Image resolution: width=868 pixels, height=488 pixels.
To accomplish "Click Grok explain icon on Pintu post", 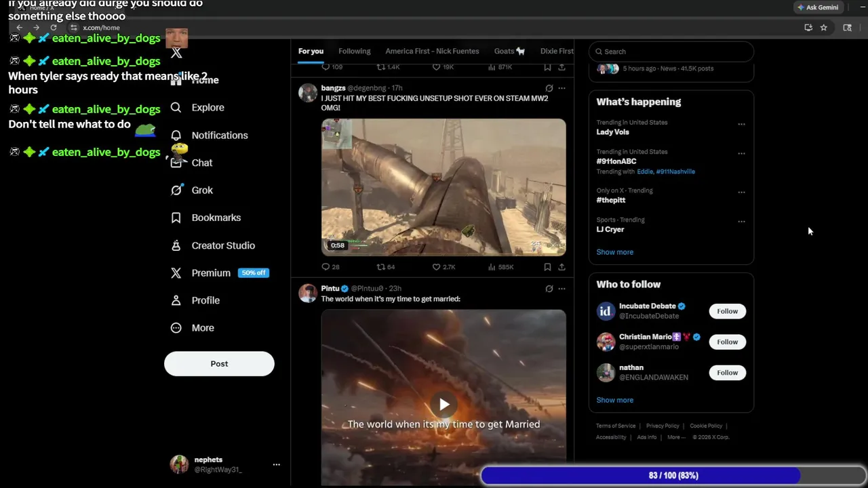I will [549, 289].
